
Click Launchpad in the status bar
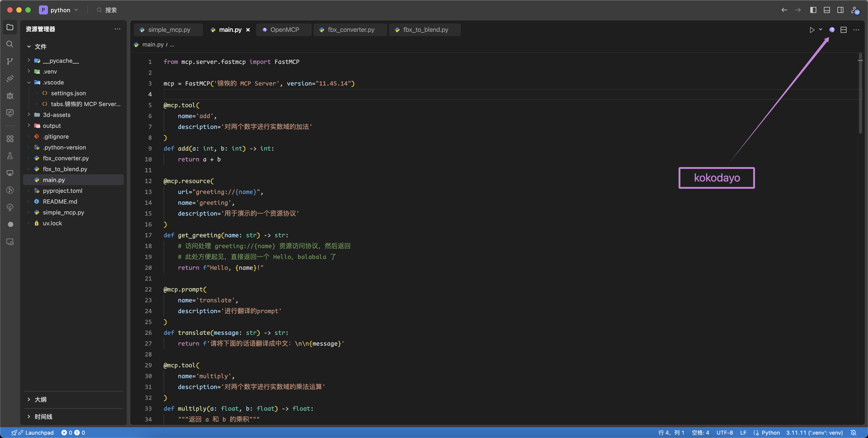tap(39, 433)
